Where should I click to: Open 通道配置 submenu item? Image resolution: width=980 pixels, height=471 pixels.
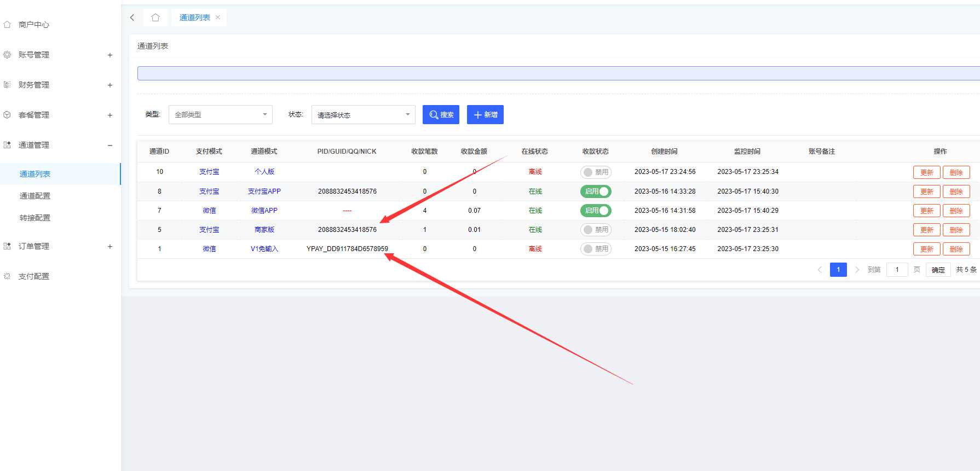coord(35,196)
